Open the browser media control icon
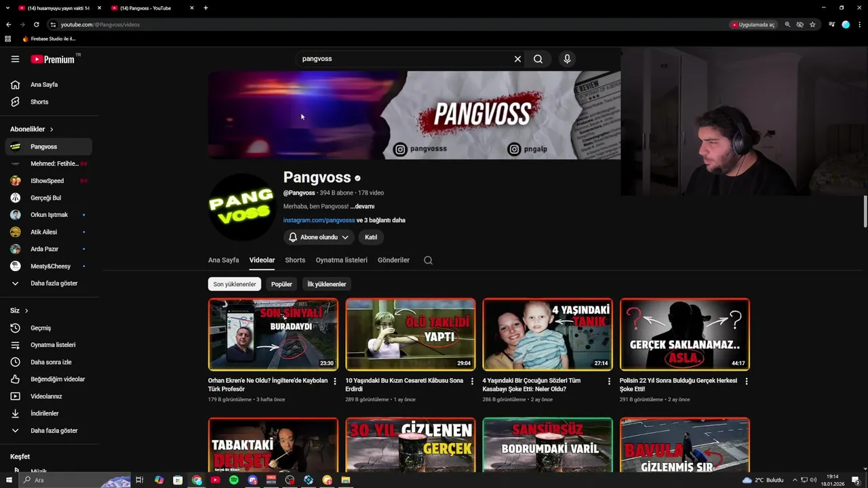 pyautogui.click(x=831, y=24)
